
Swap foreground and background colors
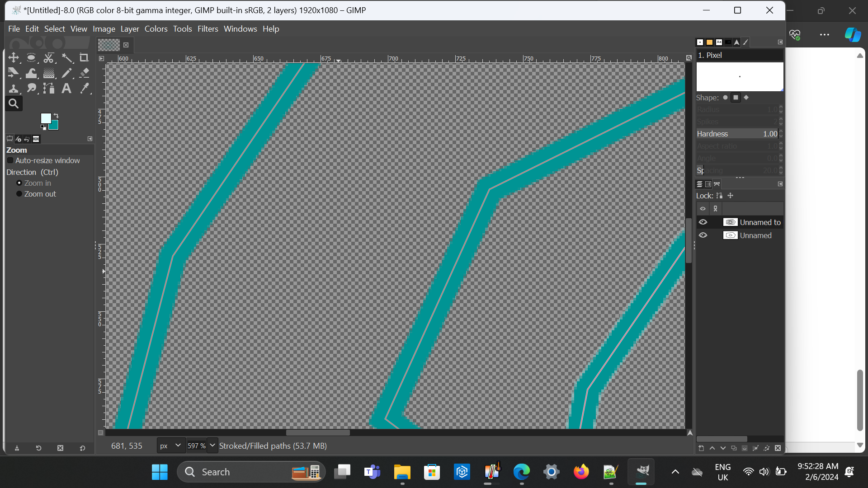click(56, 116)
